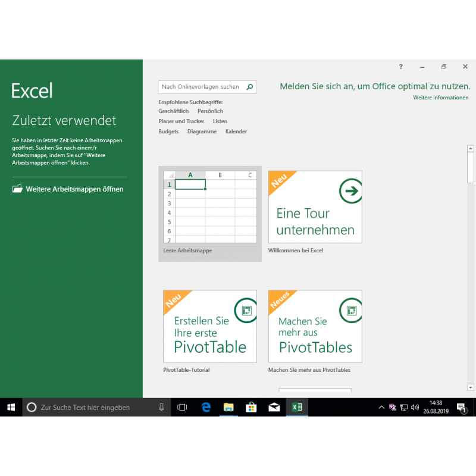Click the crossed-out tray icon next to network
The height and width of the screenshot is (476, 476).
pyautogui.click(x=393, y=408)
